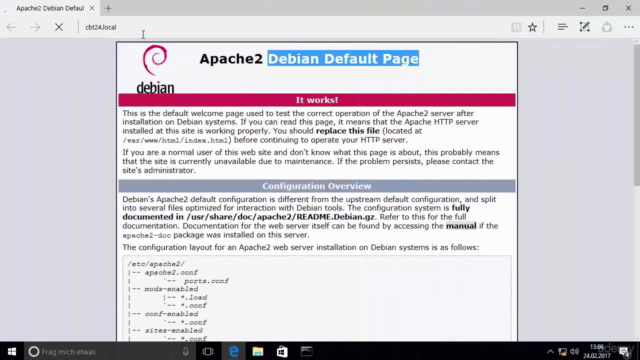
Task: Add page to favorites star
Action: click(532, 27)
